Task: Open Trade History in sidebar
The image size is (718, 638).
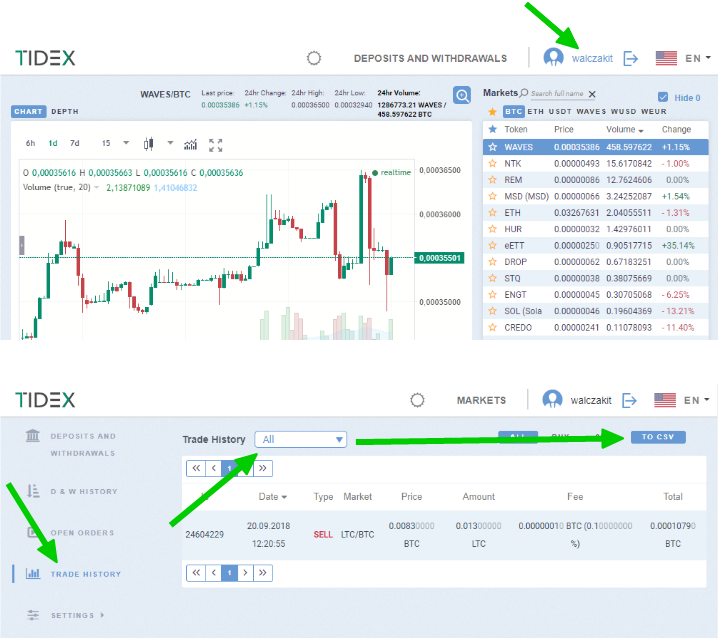Action: coord(86,574)
